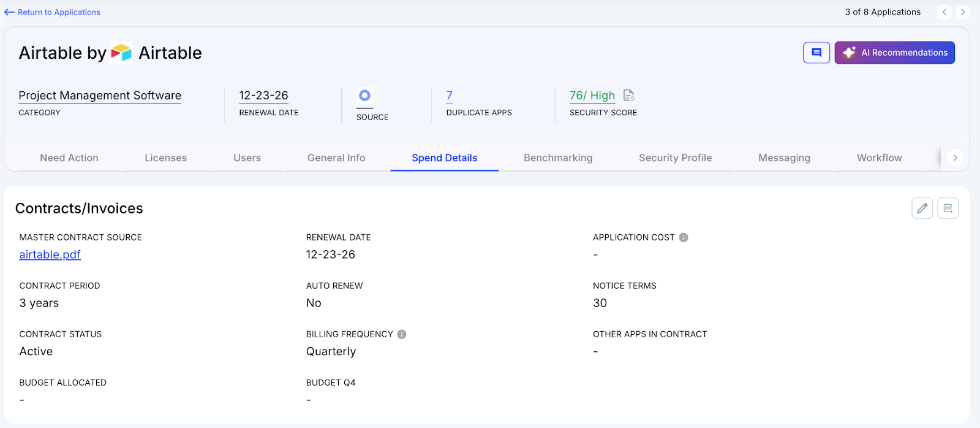Open the comments chat icon button
This screenshot has width=980, height=428.
point(816,53)
